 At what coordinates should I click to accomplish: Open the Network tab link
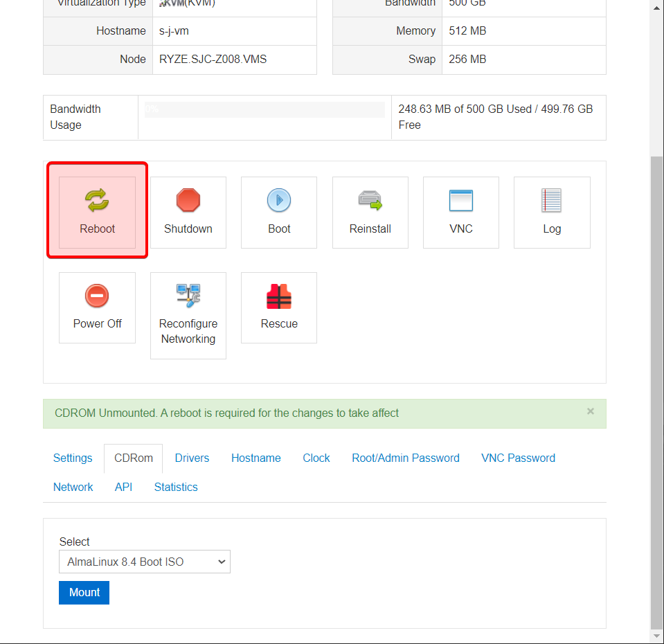coord(73,487)
